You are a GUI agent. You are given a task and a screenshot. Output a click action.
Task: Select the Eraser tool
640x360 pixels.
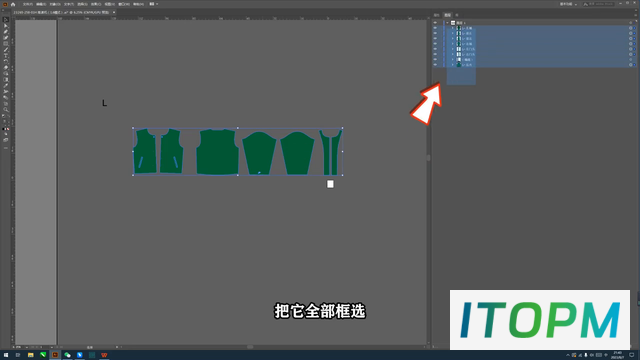[6, 67]
